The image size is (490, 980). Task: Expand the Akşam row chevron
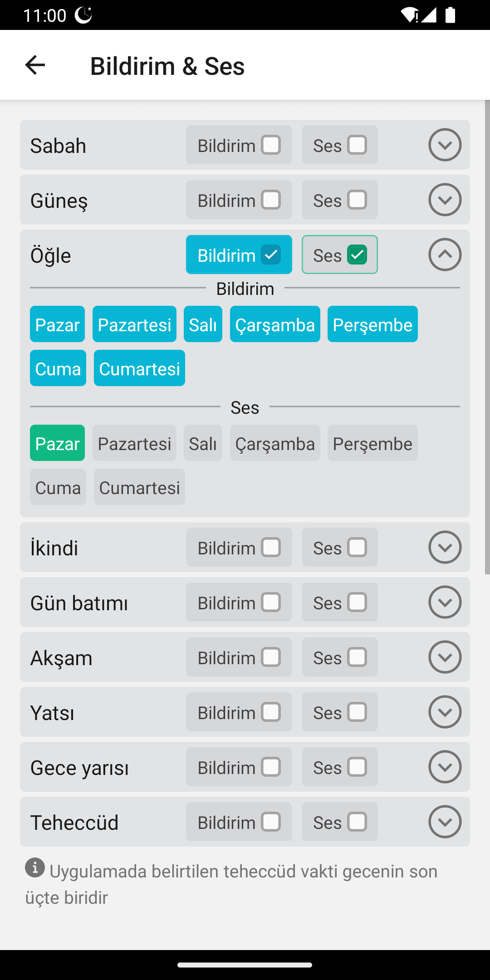445,657
